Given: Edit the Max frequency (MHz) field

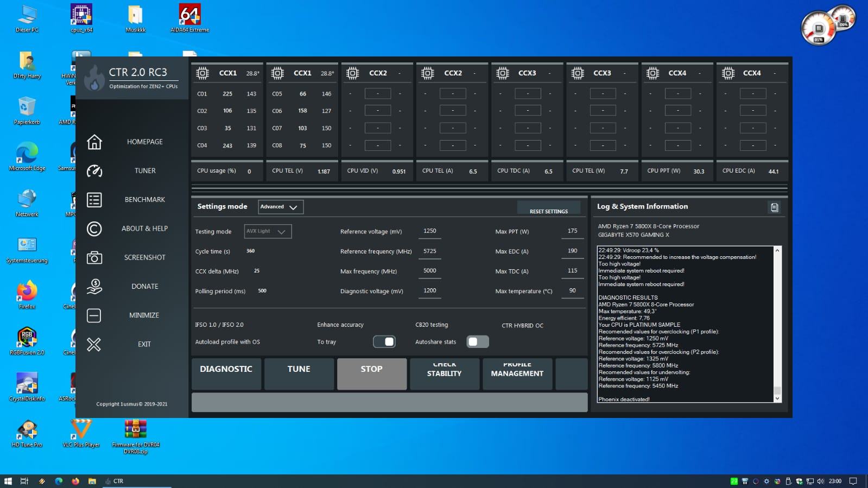Looking at the screenshot, I should pyautogui.click(x=430, y=271).
